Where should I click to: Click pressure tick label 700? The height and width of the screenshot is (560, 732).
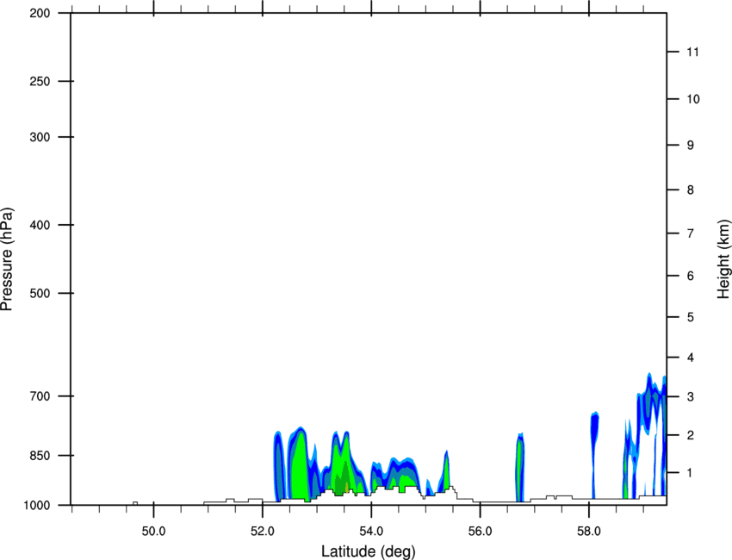pyautogui.click(x=40, y=396)
